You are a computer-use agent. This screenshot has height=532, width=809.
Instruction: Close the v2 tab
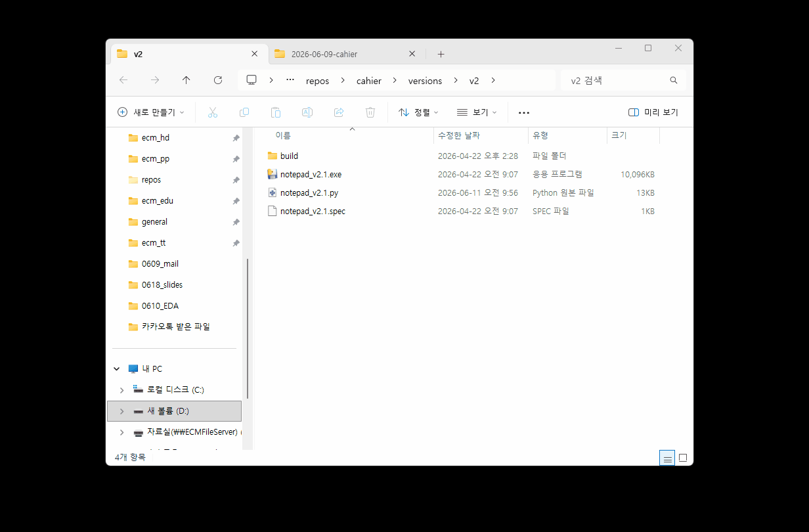coord(255,54)
